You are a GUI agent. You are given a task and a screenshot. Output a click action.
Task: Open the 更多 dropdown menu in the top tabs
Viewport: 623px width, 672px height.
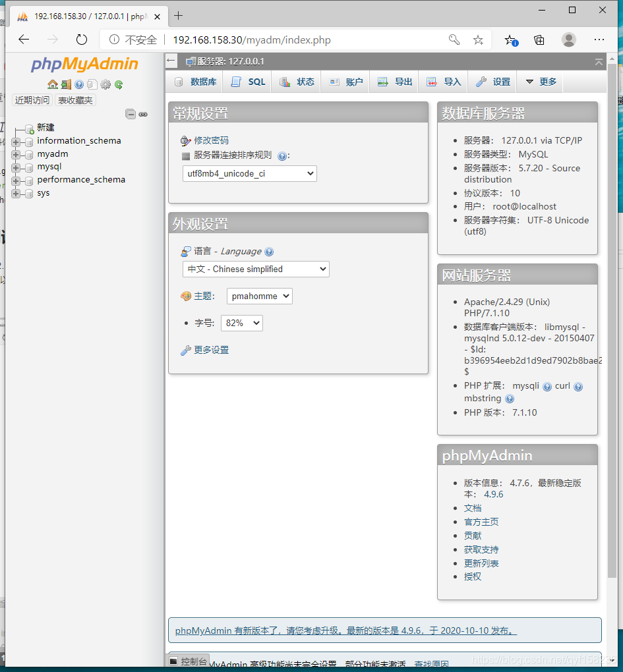point(541,82)
